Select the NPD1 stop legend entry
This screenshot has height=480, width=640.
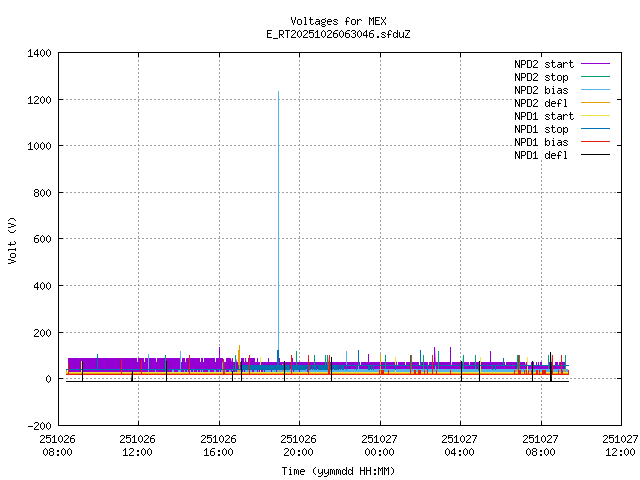[541, 128]
